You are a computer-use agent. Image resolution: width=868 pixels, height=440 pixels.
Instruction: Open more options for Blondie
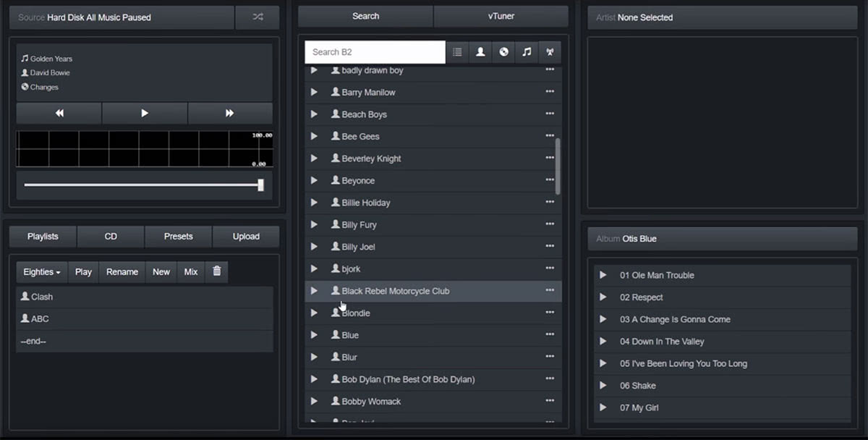550,312
